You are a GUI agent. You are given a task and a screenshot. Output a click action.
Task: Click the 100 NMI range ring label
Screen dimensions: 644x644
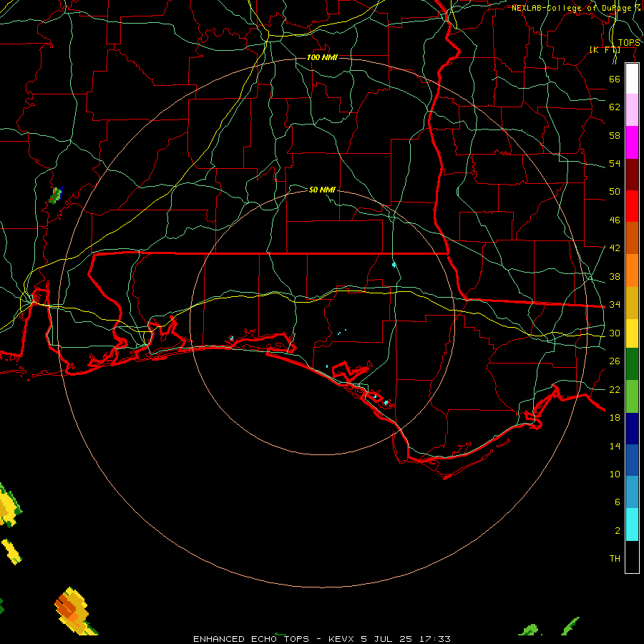click(x=322, y=57)
